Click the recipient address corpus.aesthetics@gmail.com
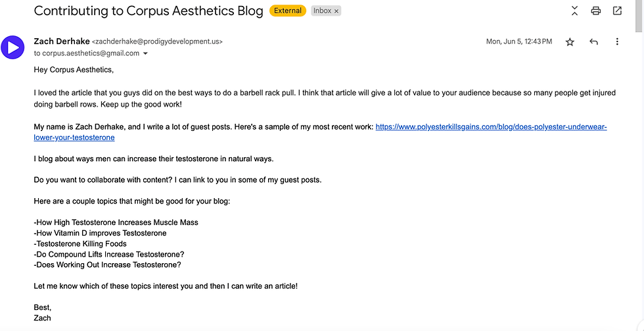Viewport: 644px width, 331px height. [x=91, y=53]
